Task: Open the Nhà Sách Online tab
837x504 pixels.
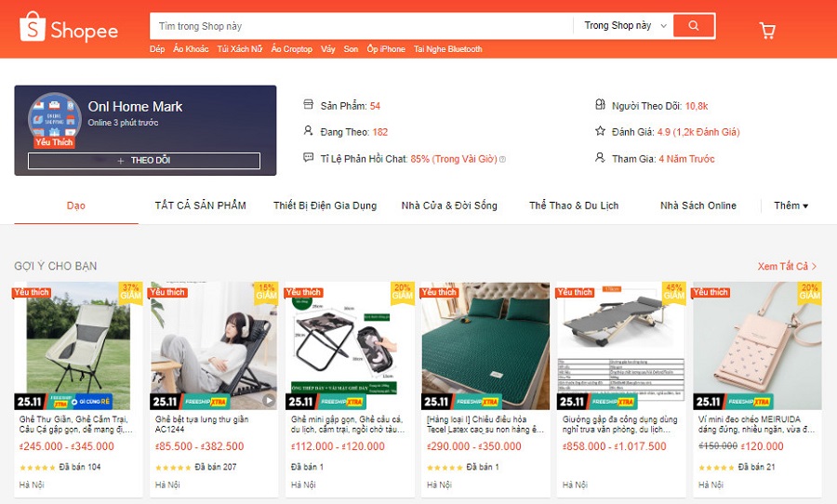Action: 698,206
